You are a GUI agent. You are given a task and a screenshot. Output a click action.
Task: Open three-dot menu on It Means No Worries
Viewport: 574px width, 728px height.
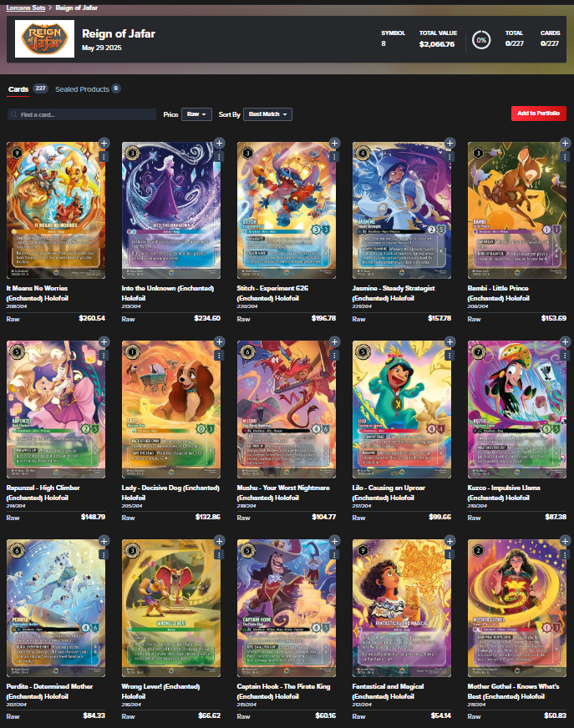pyautogui.click(x=104, y=157)
